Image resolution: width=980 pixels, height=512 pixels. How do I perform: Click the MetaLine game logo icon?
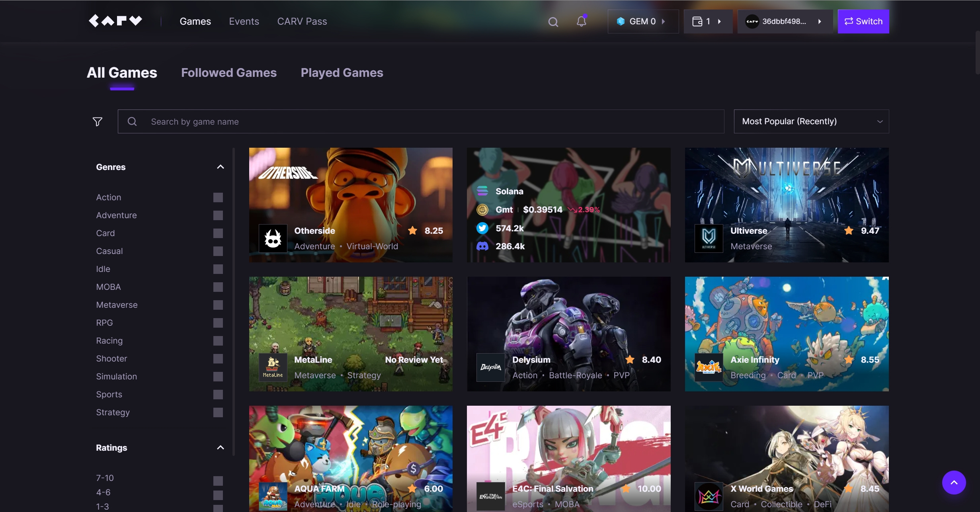pyautogui.click(x=273, y=367)
